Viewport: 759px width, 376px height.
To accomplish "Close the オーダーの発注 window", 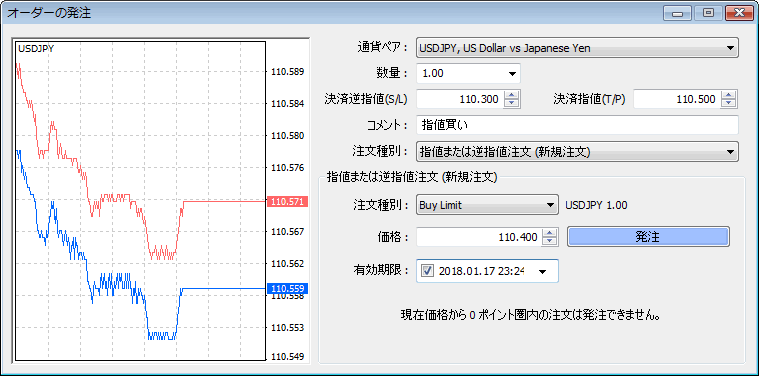I will pos(738,13).
